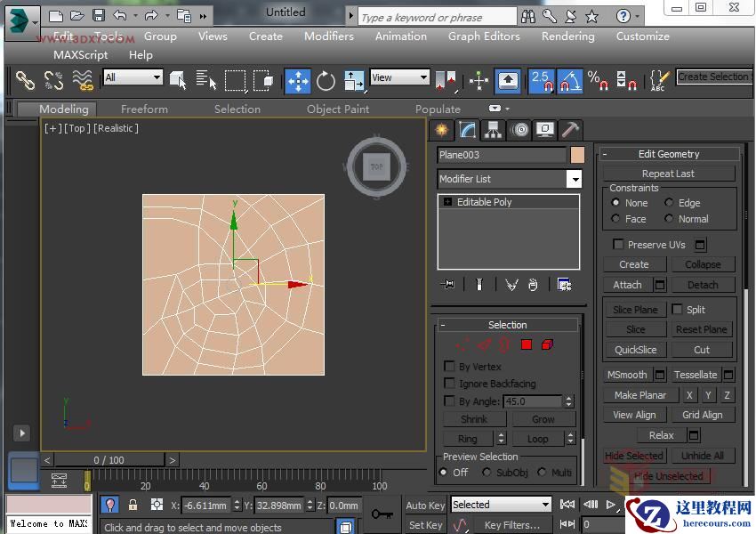The image size is (756, 534).
Task: Click the By Angle value field
Action: 534,401
